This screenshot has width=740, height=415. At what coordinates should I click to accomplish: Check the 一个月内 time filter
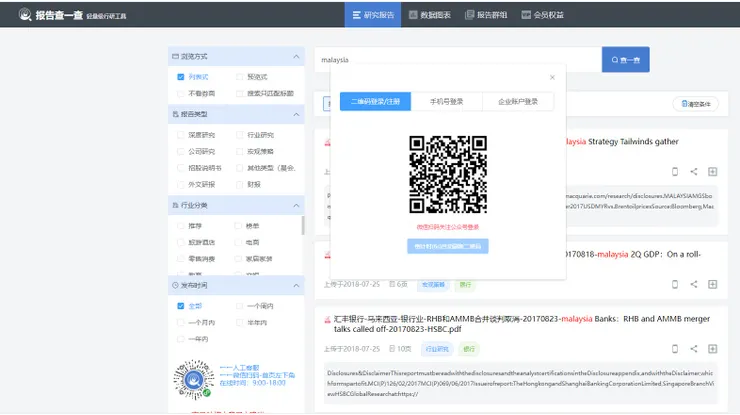180,322
